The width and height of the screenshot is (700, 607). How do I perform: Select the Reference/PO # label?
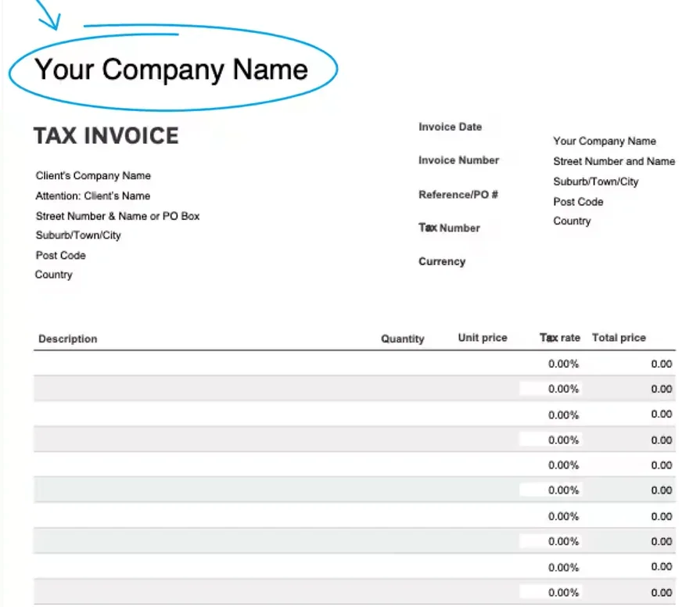(x=458, y=195)
